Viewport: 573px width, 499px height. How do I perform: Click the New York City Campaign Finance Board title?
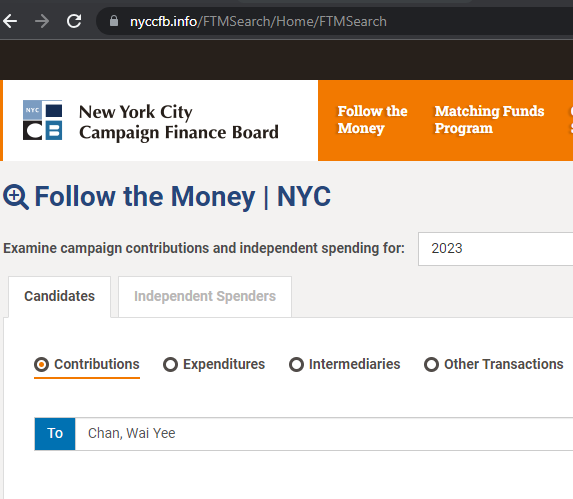tap(179, 122)
